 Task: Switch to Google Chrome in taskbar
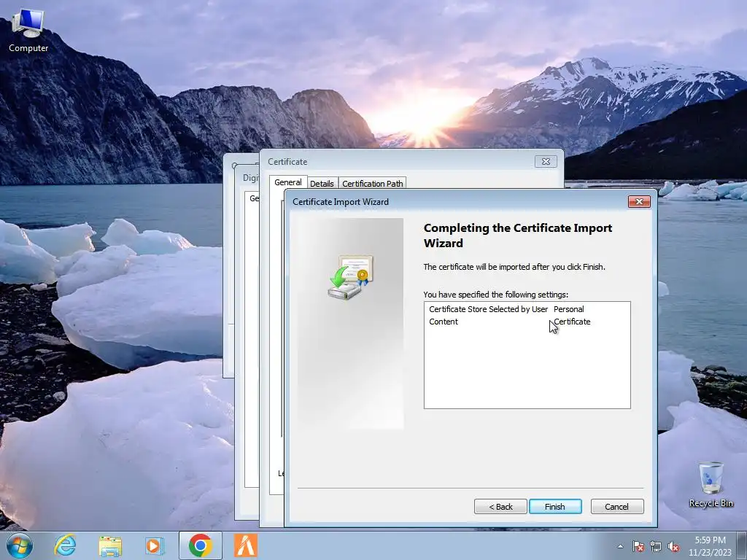(x=200, y=545)
